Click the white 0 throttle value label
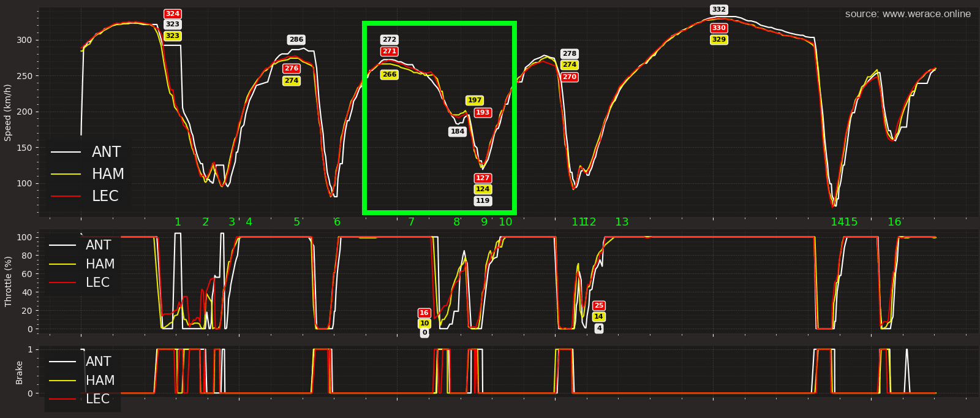Screen dimensions: 980x418 click(424, 333)
